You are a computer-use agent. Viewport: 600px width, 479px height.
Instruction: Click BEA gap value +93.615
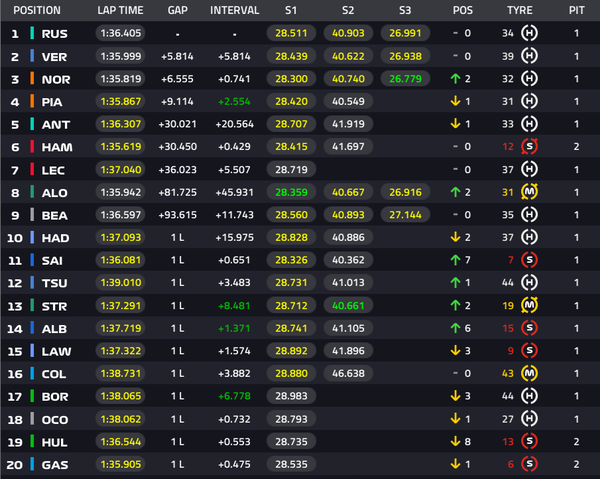pyautogui.click(x=178, y=215)
